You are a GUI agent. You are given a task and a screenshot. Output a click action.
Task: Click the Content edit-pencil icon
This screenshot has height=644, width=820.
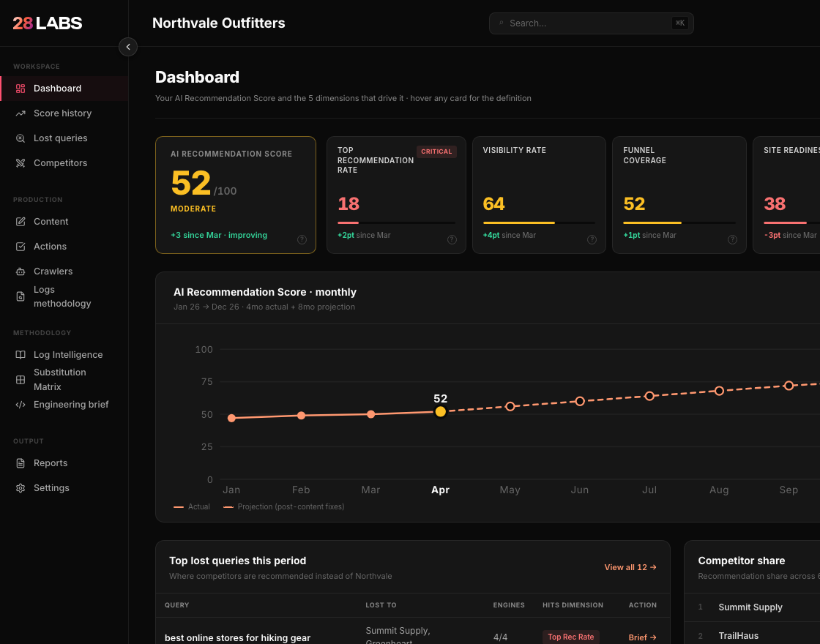[x=20, y=222]
